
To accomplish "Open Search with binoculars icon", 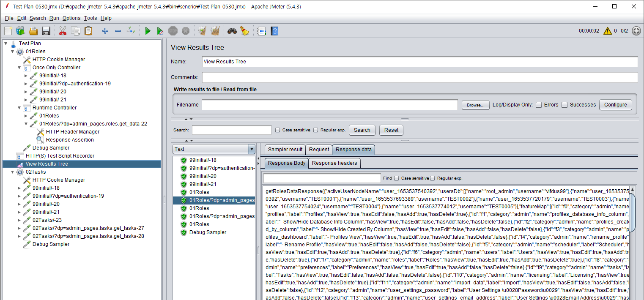I will [232, 31].
